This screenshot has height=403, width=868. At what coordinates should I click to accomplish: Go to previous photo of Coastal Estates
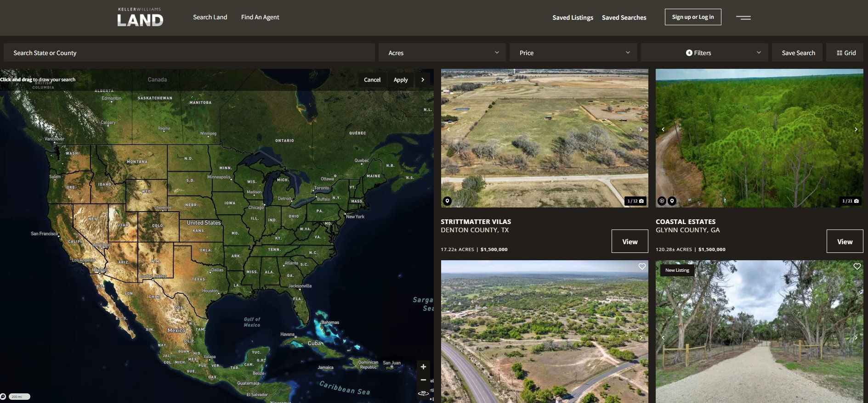point(663,129)
